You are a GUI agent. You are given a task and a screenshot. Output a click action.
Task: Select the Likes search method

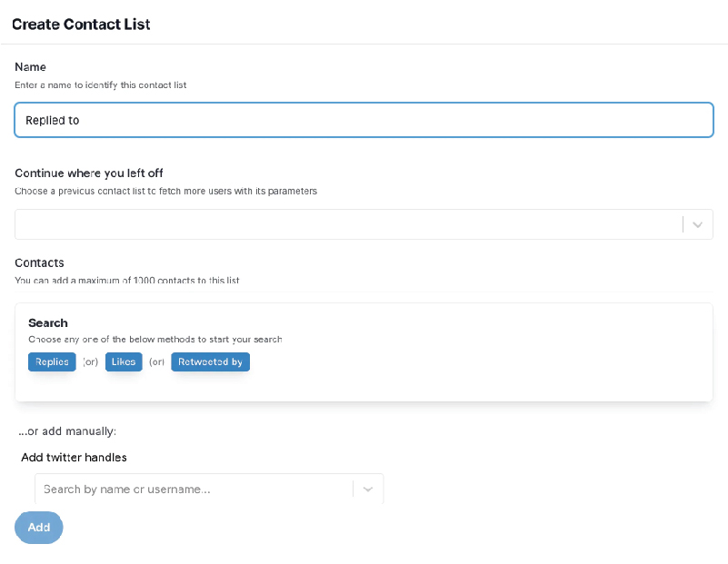(x=123, y=361)
